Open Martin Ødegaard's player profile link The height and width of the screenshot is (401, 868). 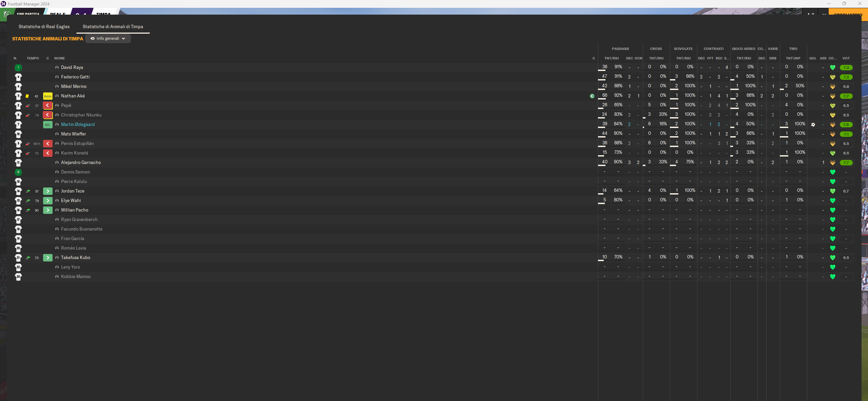[78, 125]
